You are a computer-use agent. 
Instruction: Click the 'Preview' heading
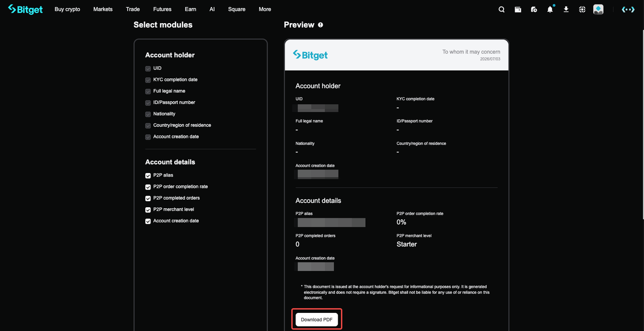299,25
